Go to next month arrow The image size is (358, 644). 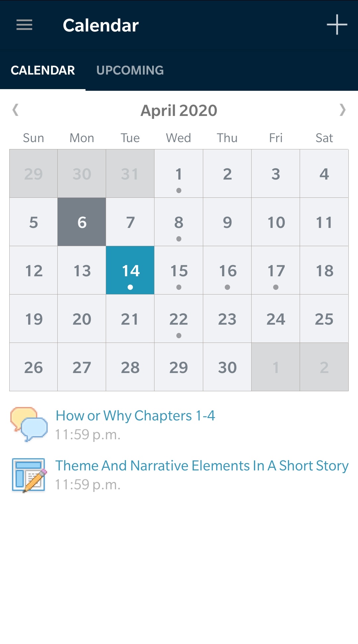(x=342, y=110)
